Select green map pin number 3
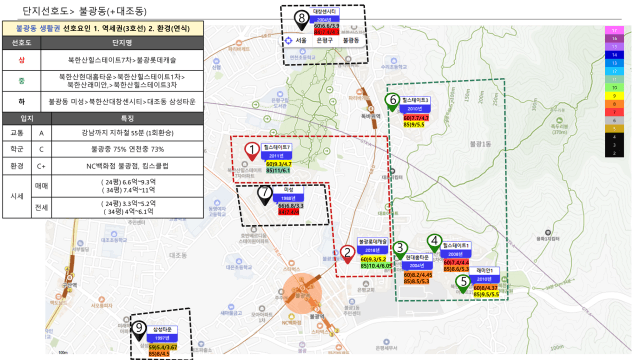The height and width of the screenshot is (360, 640). (400, 249)
